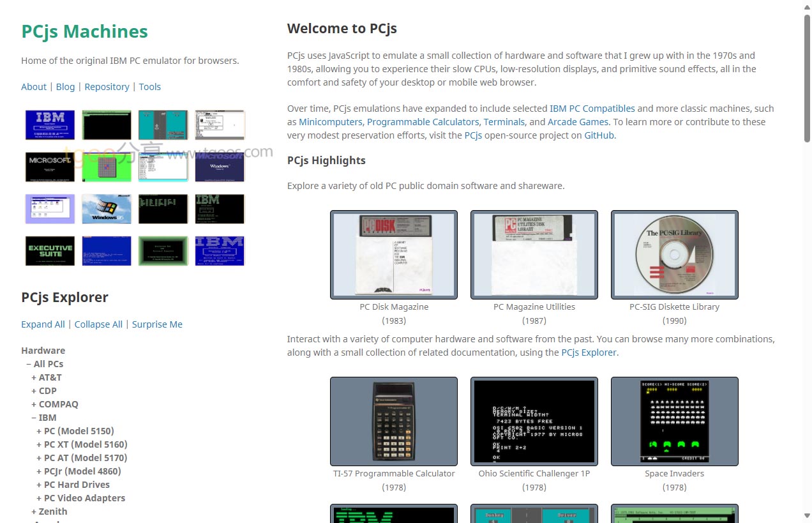The image size is (812, 523).
Task: Launch the TI-57 Programmable Calculator
Action: pyautogui.click(x=393, y=421)
